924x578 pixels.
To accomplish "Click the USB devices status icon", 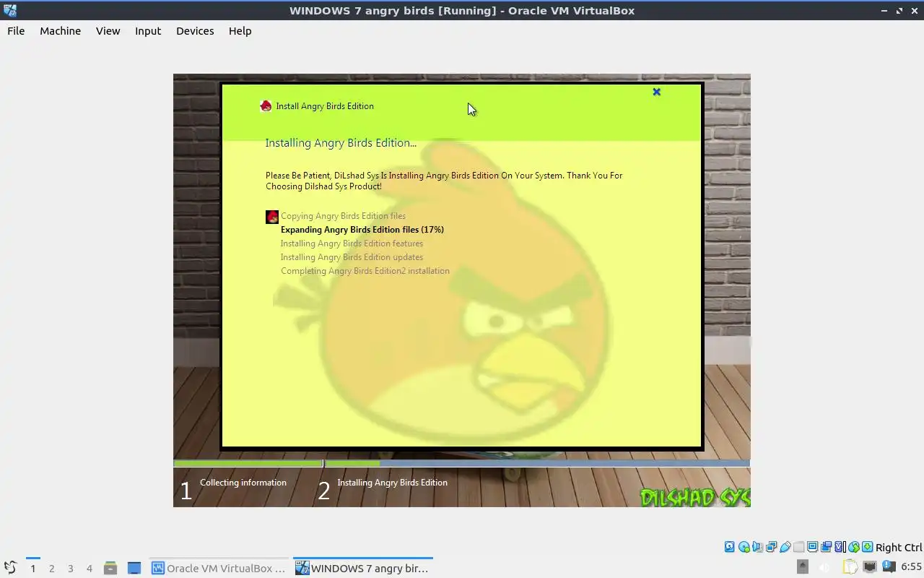I will pos(785,547).
